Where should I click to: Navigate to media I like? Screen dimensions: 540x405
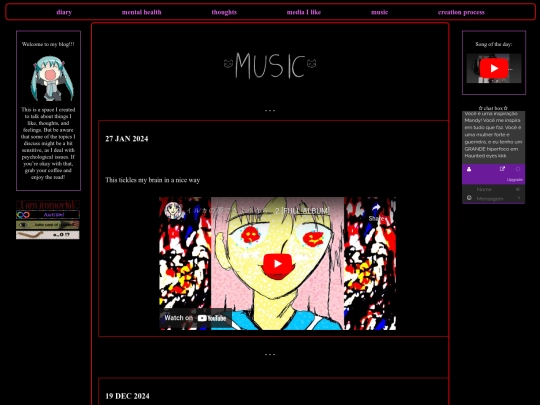coord(304,12)
